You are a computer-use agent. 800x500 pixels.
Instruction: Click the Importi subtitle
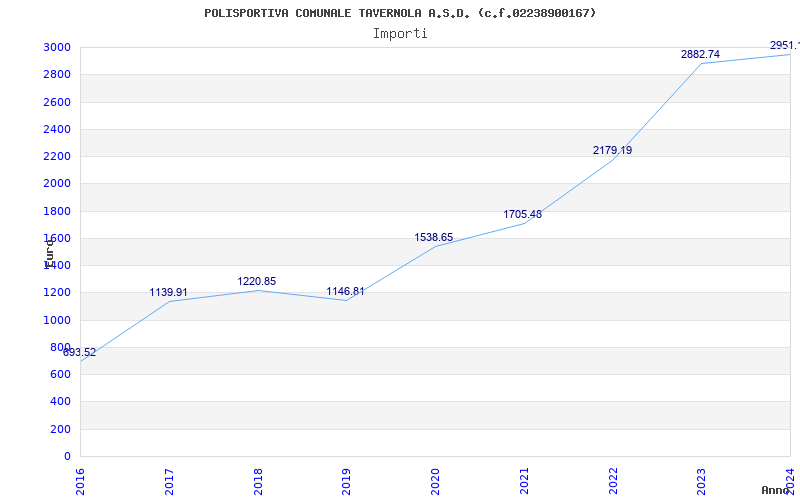coord(400,34)
